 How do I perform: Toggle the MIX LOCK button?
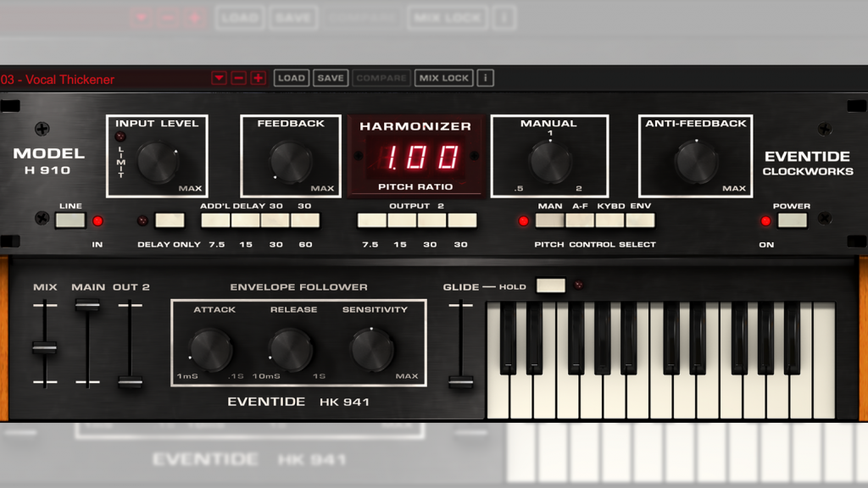coord(444,78)
